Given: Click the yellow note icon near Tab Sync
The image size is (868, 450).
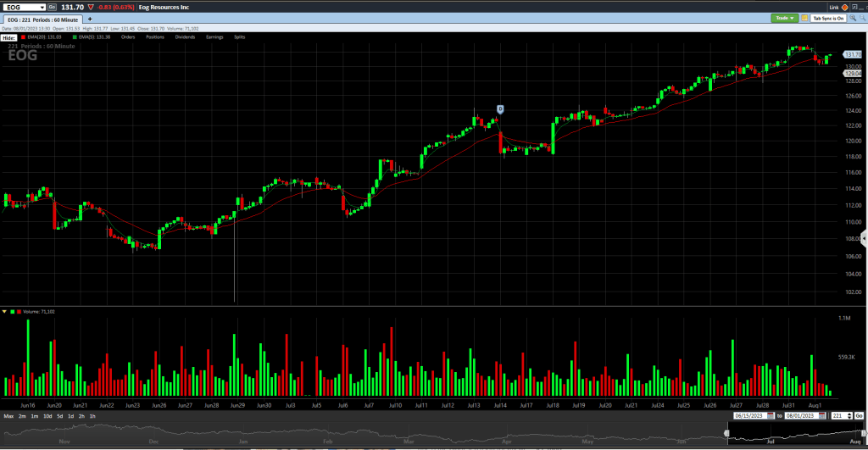Looking at the screenshot, I should [804, 18].
